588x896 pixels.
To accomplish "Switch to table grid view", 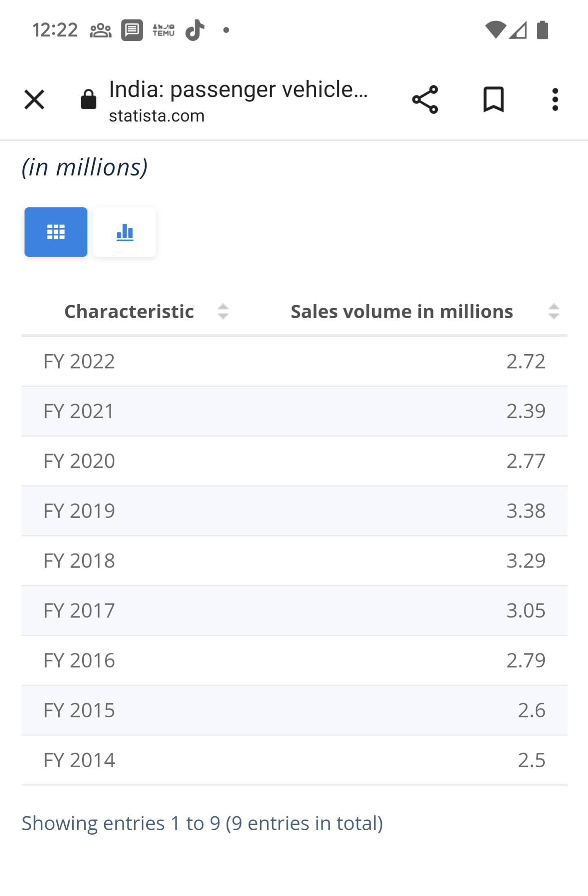I will 56,232.
